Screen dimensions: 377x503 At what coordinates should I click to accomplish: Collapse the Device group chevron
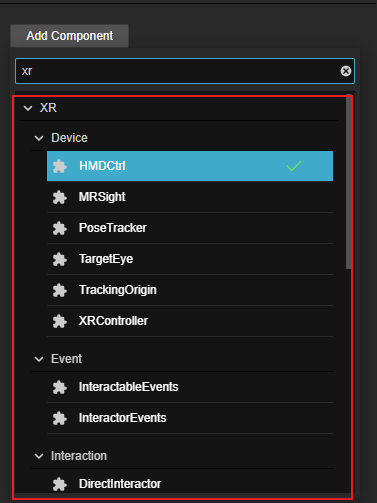pyautogui.click(x=39, y=138)
